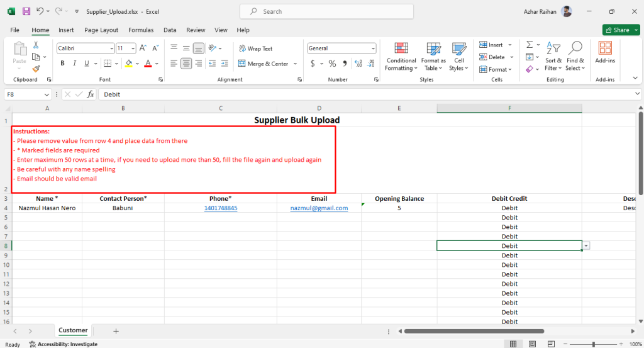Screen dimensions: 644x348
Task: Apply red Font Color swatch
Action: 148,64
